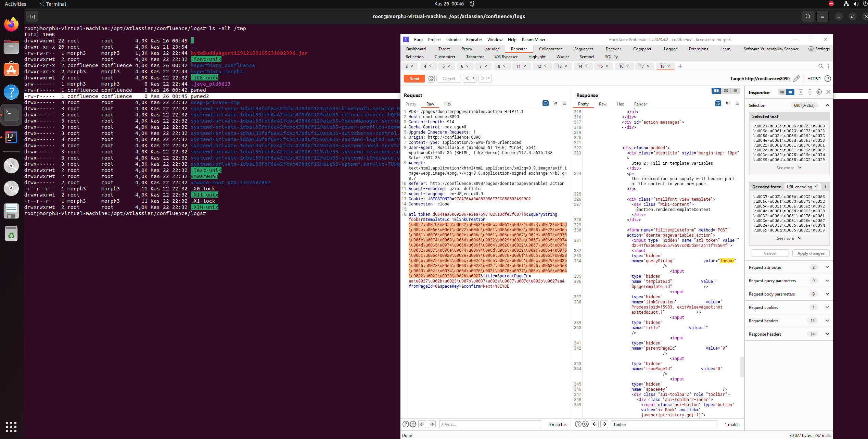Search Repeater tabs magnifier icon
Viewport: 868px width, 439px height.
821,66
